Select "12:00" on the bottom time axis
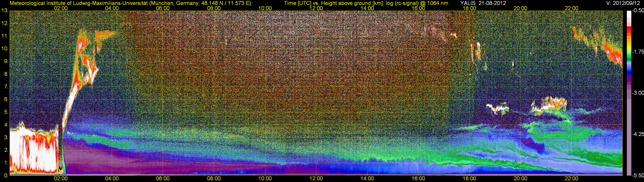The height and width of the screenshot is (182, 644). point(316,179)
